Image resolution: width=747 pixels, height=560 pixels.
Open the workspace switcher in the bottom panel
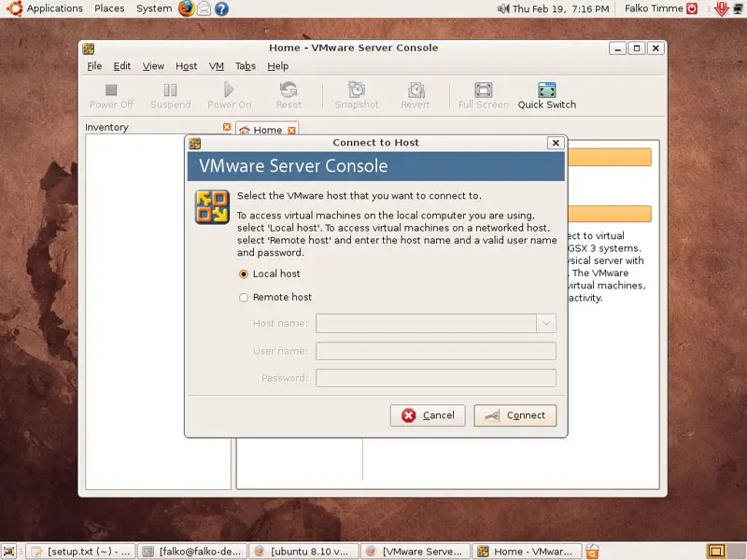click(x=726, y=552)
